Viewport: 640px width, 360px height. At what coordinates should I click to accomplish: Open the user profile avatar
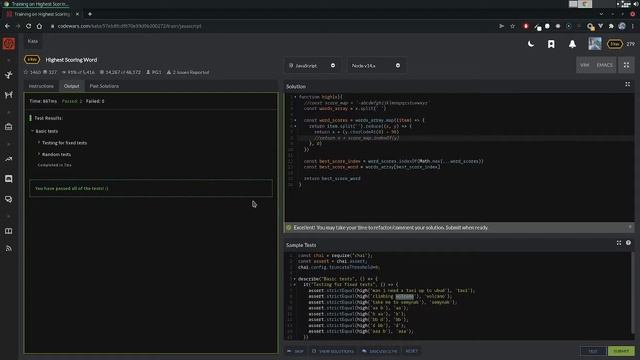[x=595, y=44]
